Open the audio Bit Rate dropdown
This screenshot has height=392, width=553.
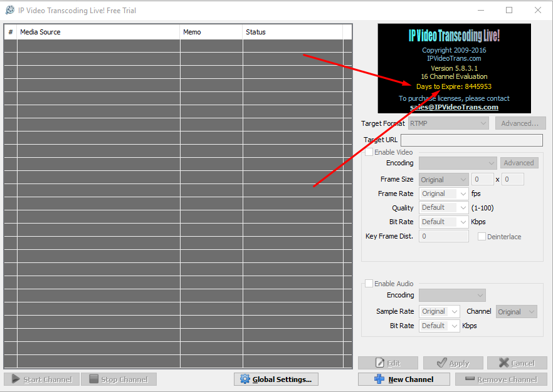(x=440, y=326)
